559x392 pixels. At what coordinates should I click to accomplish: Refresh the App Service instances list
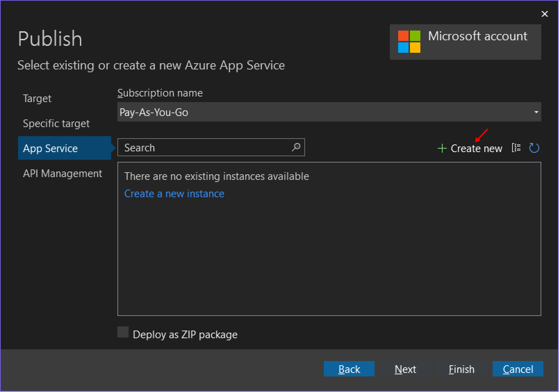click(534, 148)
